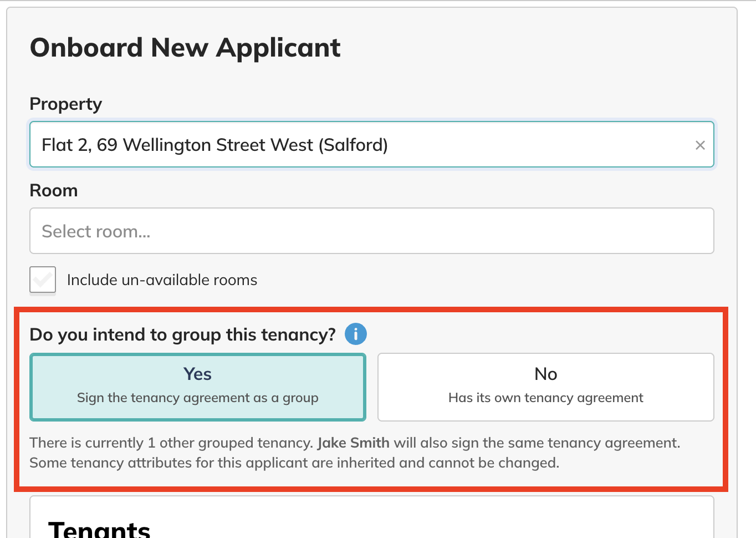756x538 pixels.
Task: Tick the Include un-available rooms checkbox
Action: coord(43,280)
